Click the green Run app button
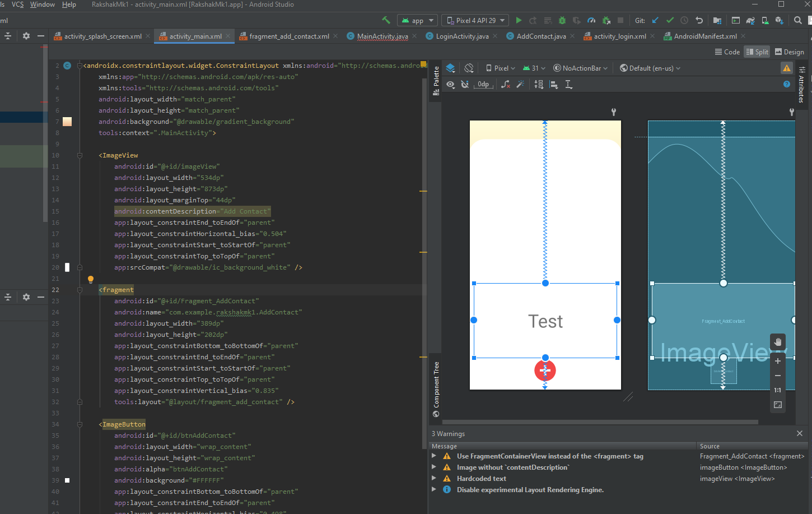This screenshot has height=514, width=812. (x=519, y=20)
